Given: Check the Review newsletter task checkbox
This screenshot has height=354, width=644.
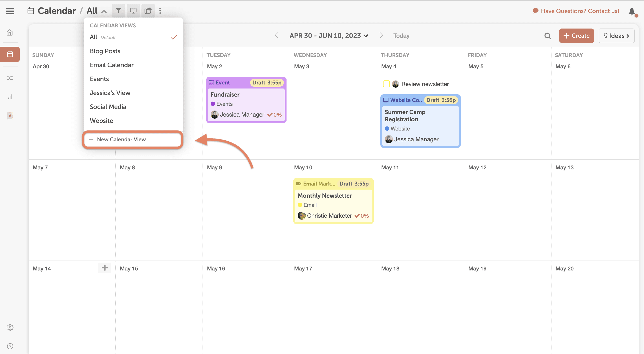Looking at the screenshot, I should 386,84.
